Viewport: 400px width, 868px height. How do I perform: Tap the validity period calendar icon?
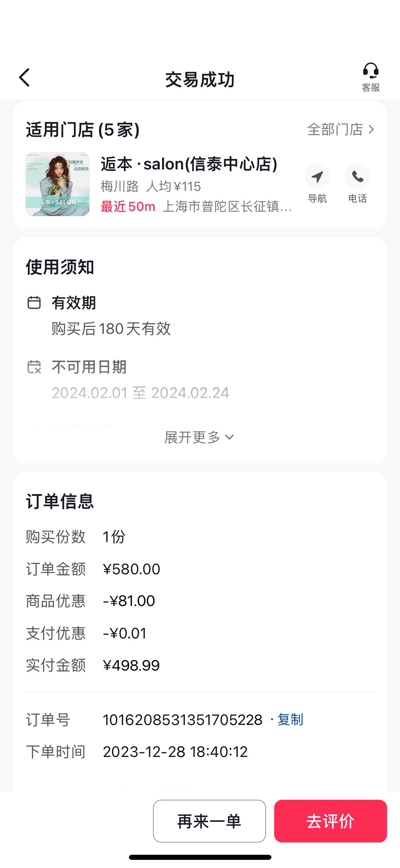point(34,303)
